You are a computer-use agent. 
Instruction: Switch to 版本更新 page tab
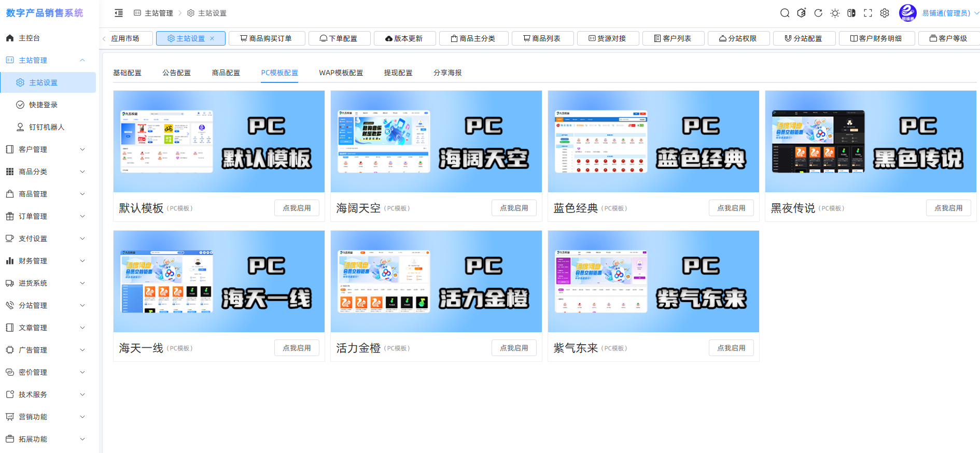coord(404,38)
